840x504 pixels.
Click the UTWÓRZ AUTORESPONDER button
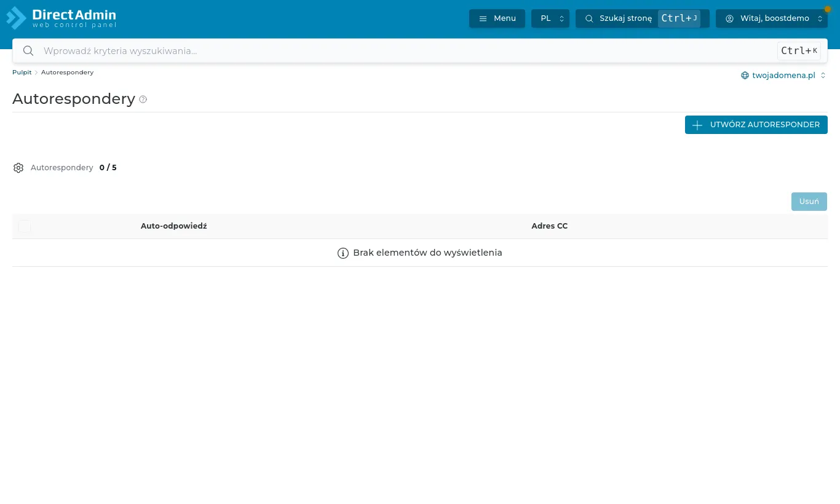click(x=756, y=125)
